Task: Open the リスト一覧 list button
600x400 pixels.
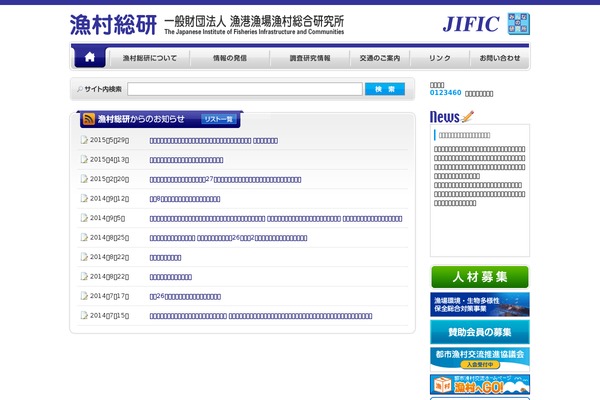Action: tap(218, 119)
